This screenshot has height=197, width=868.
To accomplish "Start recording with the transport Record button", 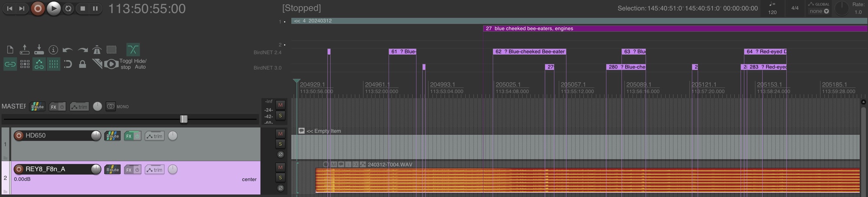I will [38, 8].
